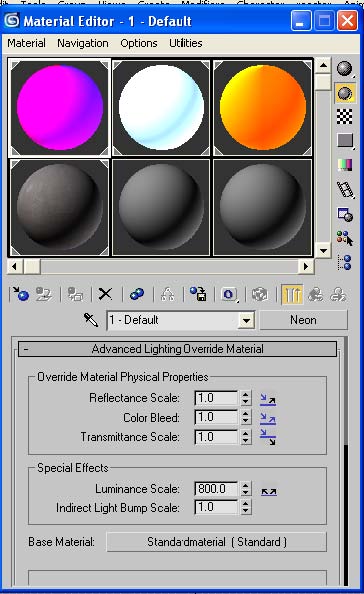
Task: Click the Select by Material icon
Action: pyautogui.click(x=345, y=238)
